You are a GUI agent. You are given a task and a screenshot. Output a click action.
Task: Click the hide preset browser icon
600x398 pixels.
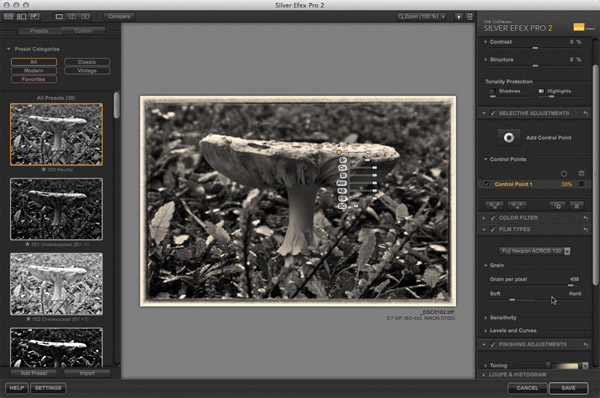[x=8, y=16]
